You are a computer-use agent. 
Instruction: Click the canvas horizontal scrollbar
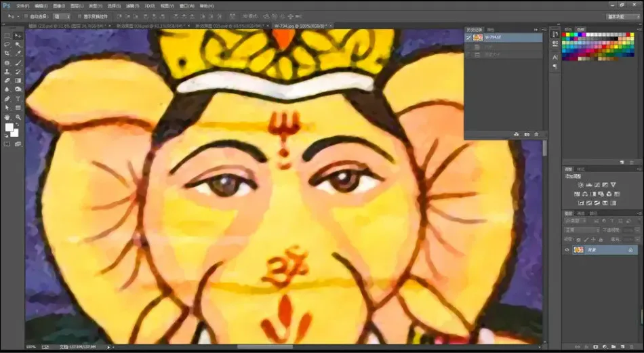(265, 347)
